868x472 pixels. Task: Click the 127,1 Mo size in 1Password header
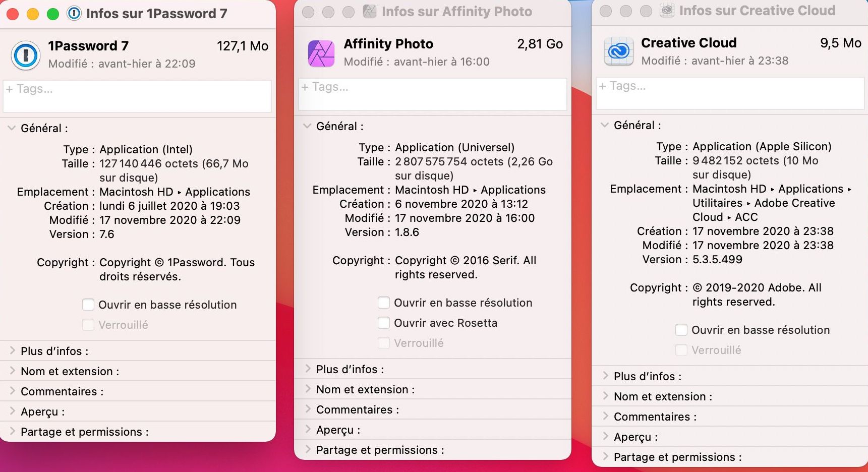point(243,46)
